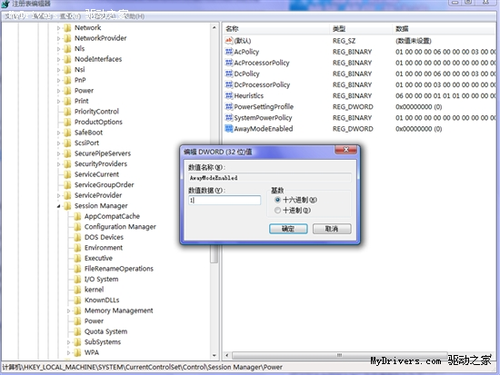Expand the Print tree node
This screenshot has height=375, width=500.
(x=59, y=101)
